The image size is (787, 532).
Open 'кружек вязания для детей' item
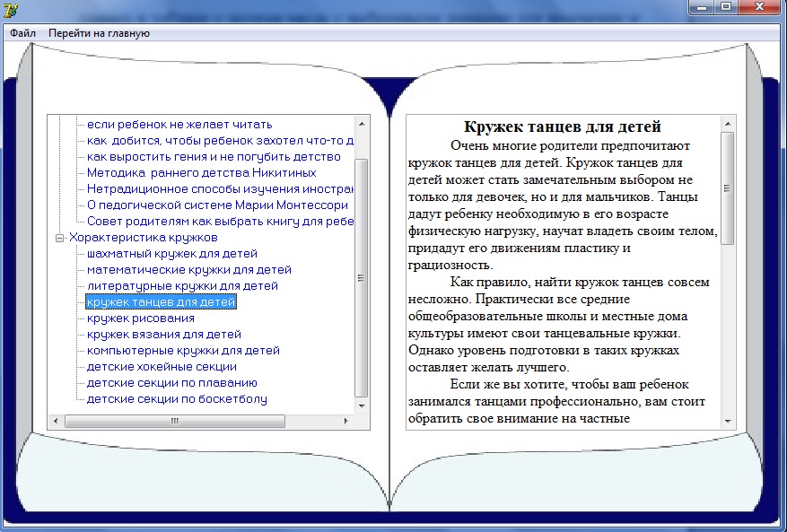[x=164, y=335]
